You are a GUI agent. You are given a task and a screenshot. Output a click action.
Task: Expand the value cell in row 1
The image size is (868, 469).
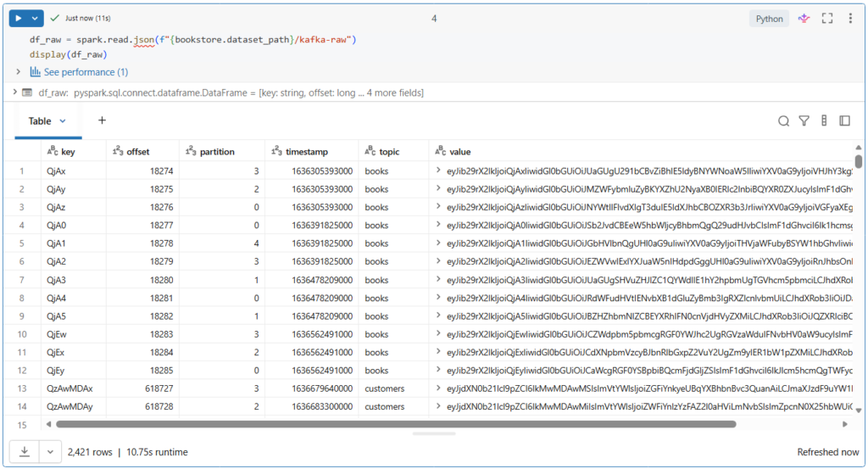pyautogui.click(x=438, y=171)
